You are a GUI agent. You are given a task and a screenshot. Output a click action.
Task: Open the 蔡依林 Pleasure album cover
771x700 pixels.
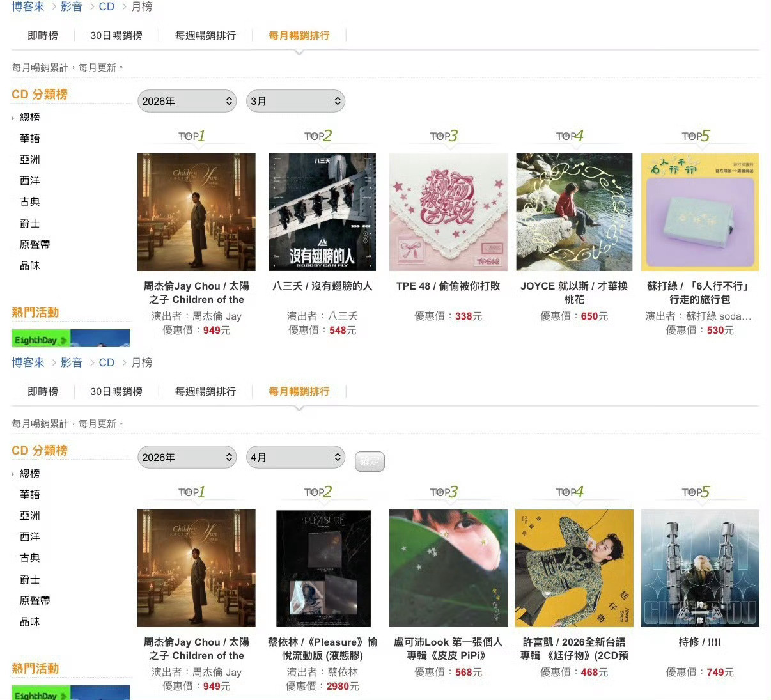[323, 568]
